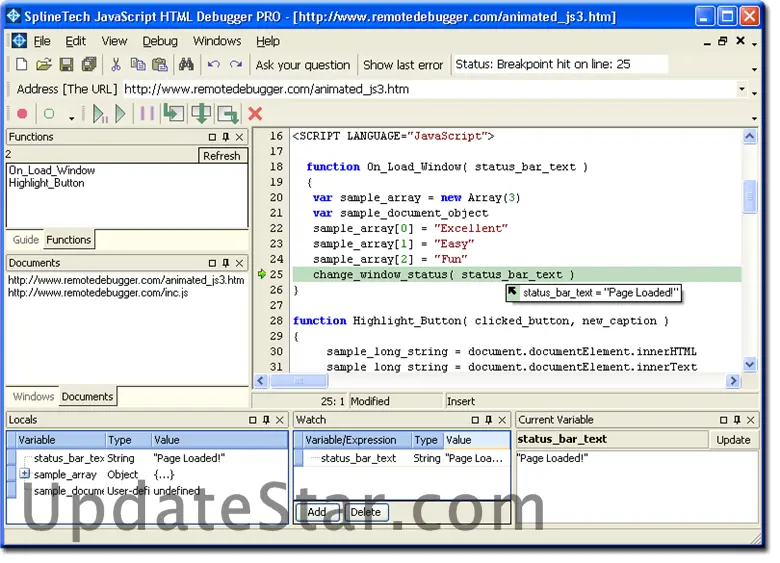Click the green Run play icon

coord(120,114)
